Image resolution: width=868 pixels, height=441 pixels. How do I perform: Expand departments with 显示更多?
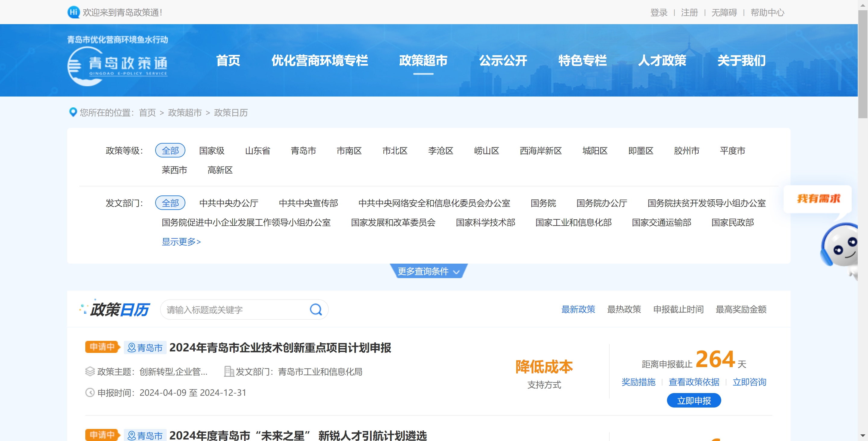pyautogui.click(x=181, y=241)
